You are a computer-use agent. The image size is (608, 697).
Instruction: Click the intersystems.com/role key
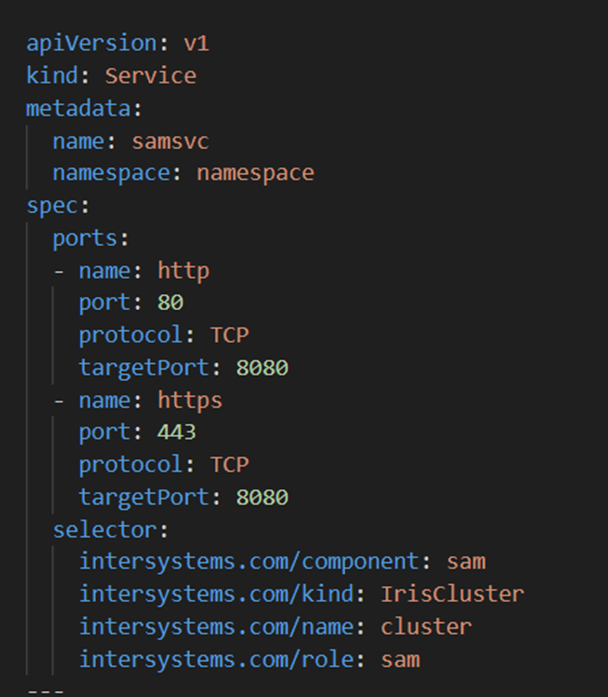tap(216, 659)
